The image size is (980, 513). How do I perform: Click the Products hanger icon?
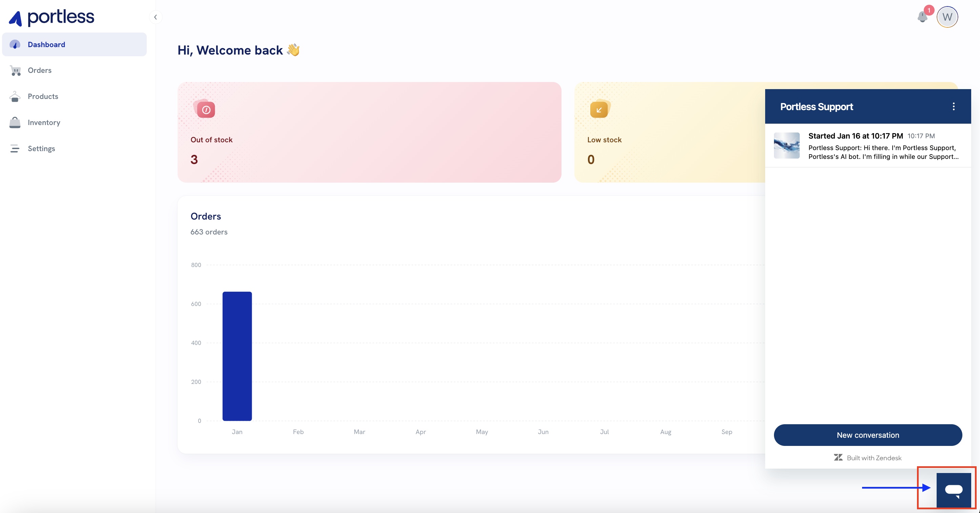[x=15, y=97]
